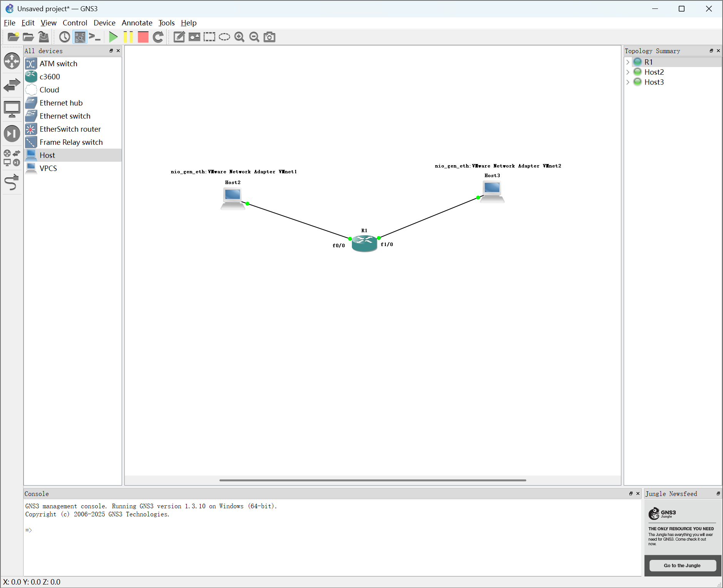Reload all devices icon
723x588 pixels.
158,37
